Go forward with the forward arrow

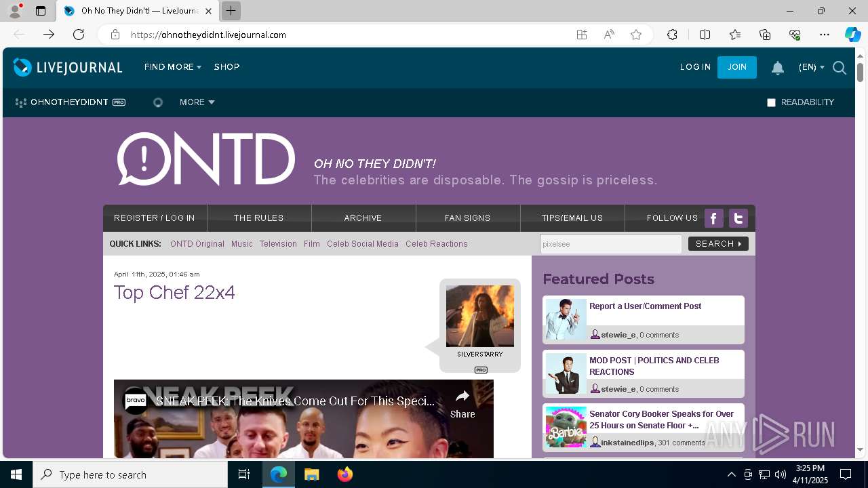[49, 35]
